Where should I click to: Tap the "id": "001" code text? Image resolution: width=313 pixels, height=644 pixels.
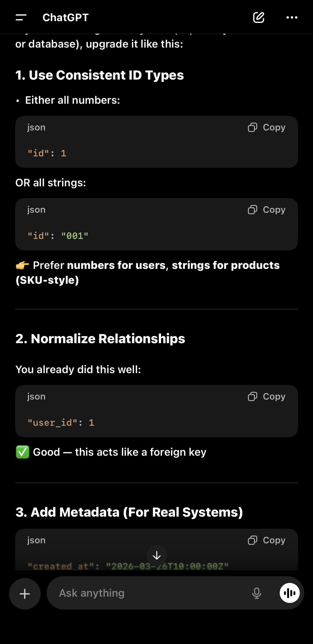58,236
